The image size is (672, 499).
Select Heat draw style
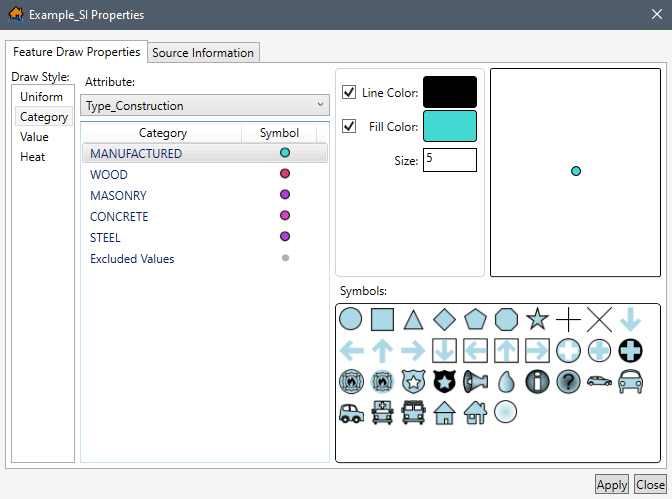pyautogui.click(x=33, y=157)
